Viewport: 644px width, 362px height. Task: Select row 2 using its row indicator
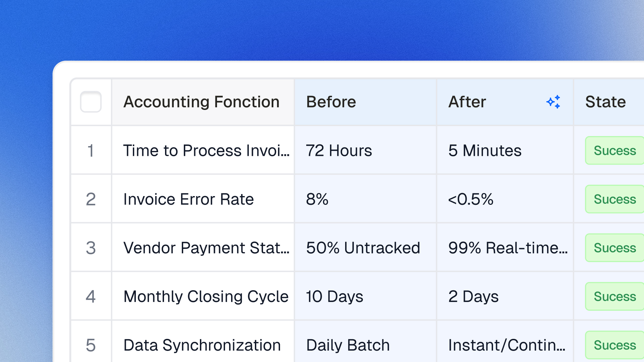tap(91, 199)
